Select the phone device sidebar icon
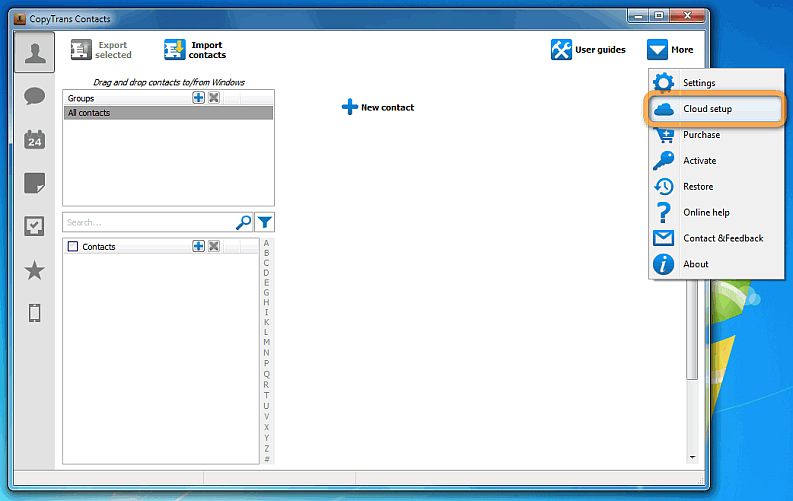Viewport: 793px width, 501px height. click(34, 313)
